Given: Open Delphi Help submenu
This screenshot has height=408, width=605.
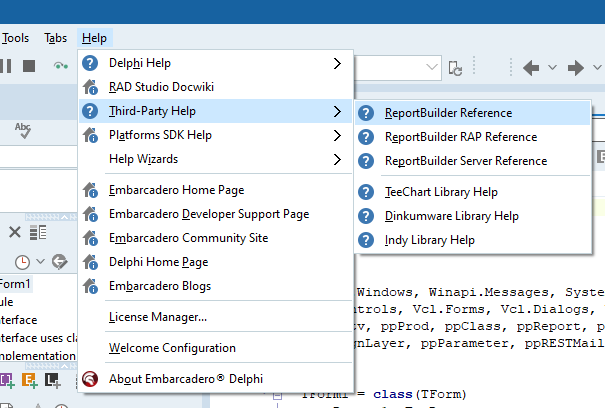Looking at the screenshot, I should [216, 63].
